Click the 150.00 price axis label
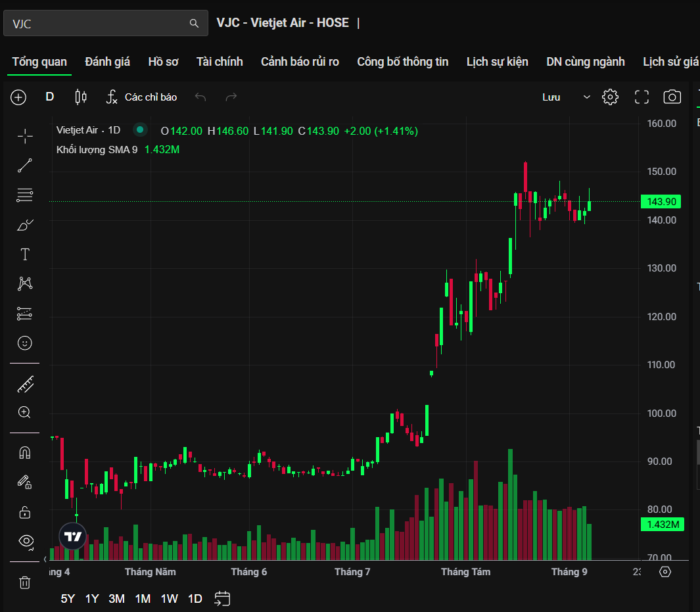 coord(662,172)
